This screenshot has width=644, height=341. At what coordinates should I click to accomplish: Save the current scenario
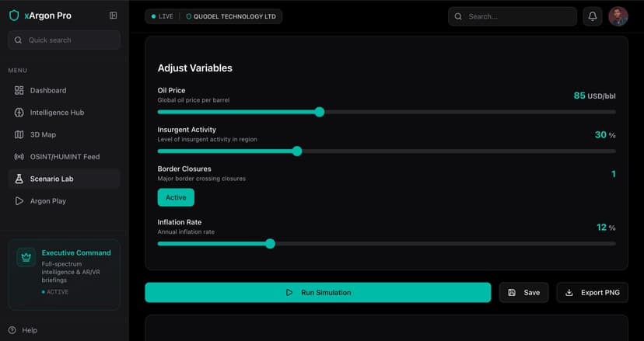click(x=523, y=293)
